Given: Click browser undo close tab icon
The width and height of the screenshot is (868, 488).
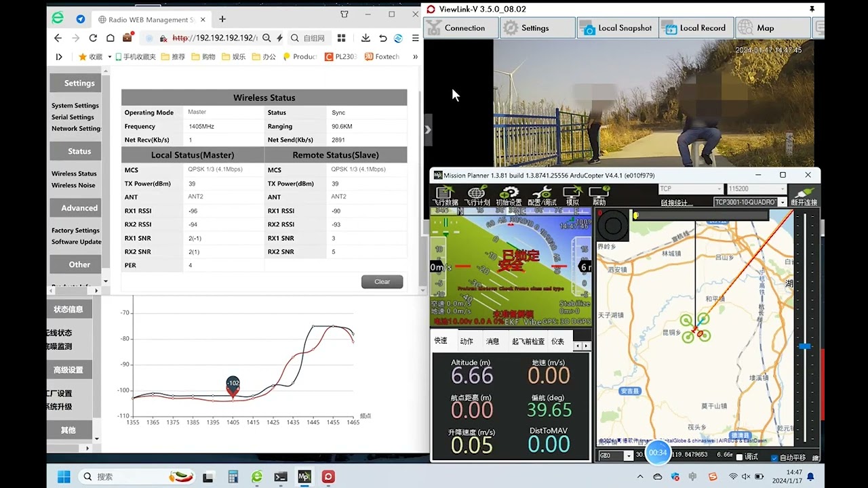Looking at the screenshot, I should (383, 38).
